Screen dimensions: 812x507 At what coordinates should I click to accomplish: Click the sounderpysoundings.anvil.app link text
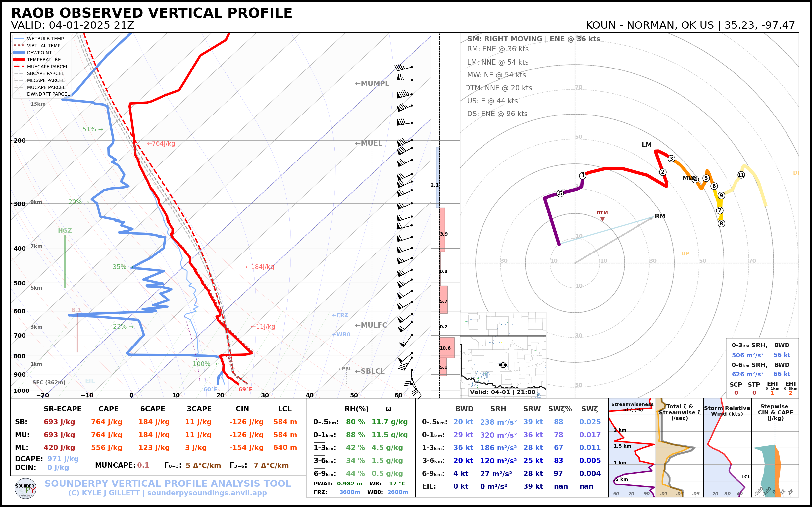pos(207,493)
